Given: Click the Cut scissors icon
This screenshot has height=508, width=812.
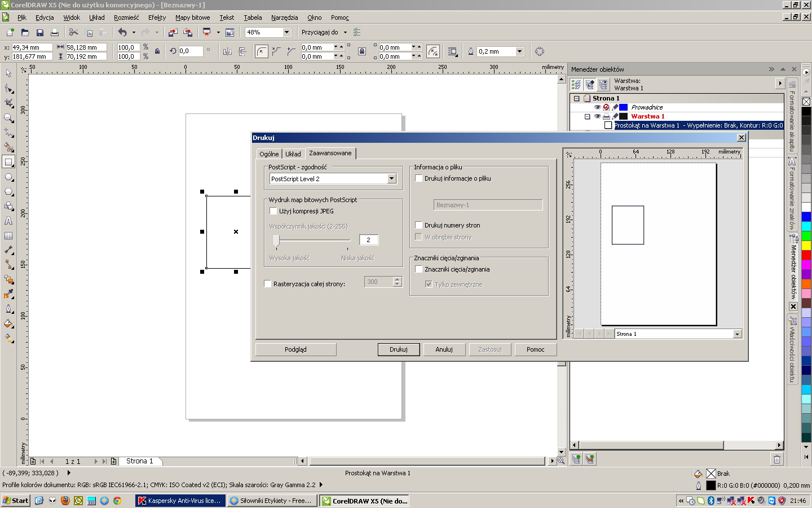Looking at the screenshot, I should 73,33.
